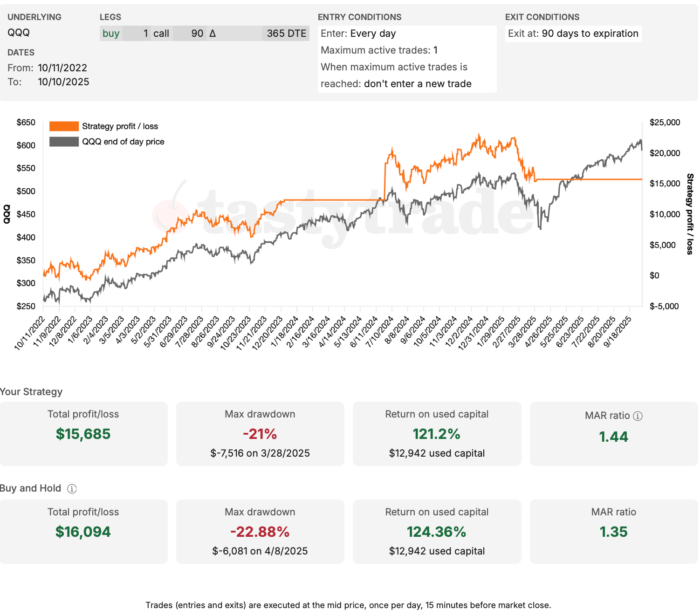This screenshot has width=700, height=616.
Task: Click the gray QQQ price legend marker
Action: [x=63, y=141]
